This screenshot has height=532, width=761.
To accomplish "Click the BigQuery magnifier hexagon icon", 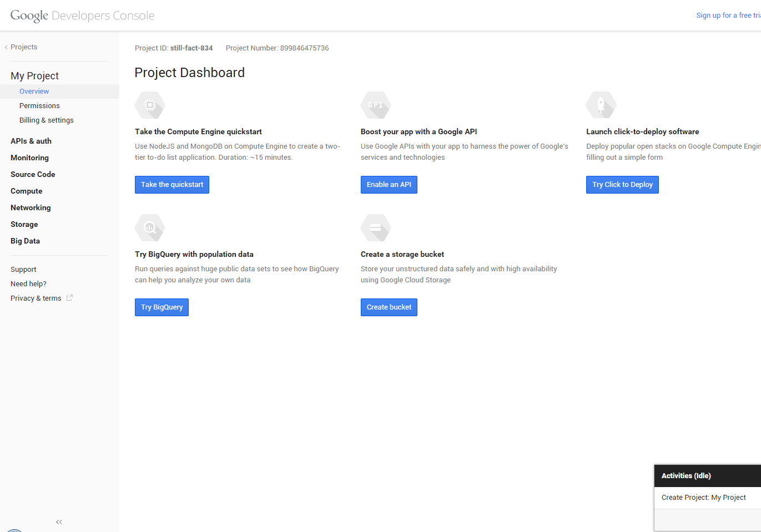I will pos(150,227).
